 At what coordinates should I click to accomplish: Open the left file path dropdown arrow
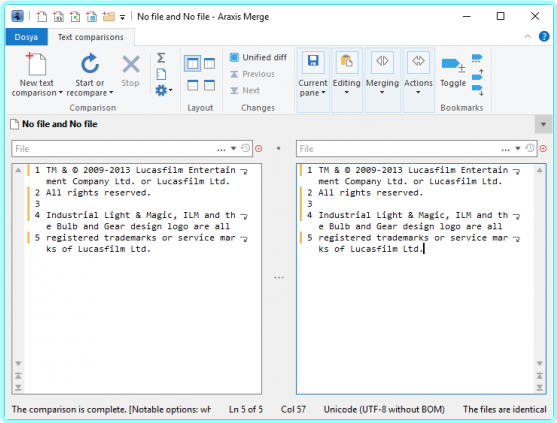[x=233, y=148]
